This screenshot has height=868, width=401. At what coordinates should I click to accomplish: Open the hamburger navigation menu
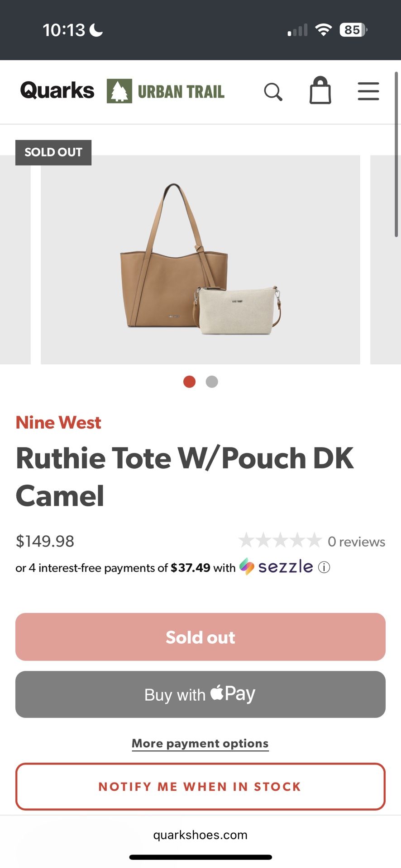[x=368, y=91]
